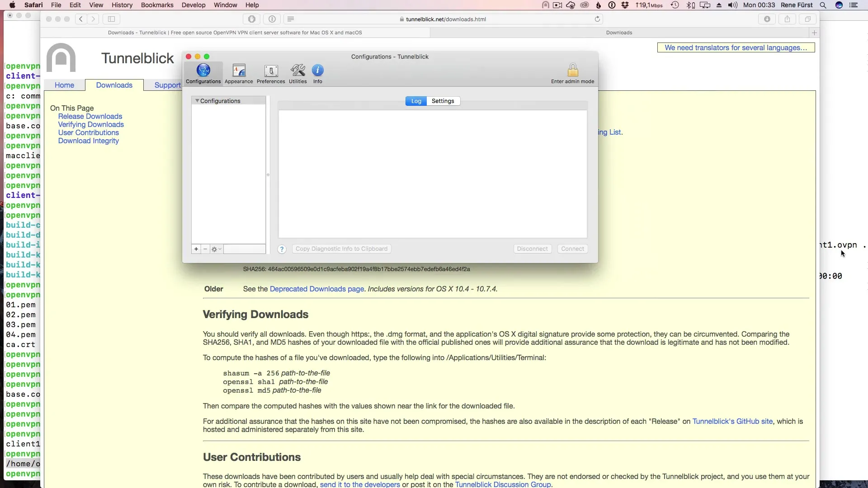Open Siri from menu bar
The height and width of the screenshot is (488, 868).
[839, 5]
